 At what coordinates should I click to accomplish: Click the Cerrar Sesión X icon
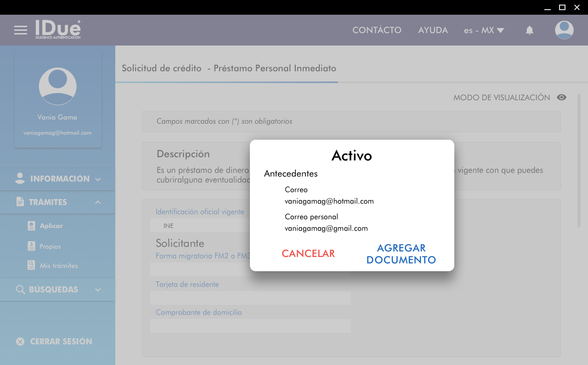coord(20,342)
